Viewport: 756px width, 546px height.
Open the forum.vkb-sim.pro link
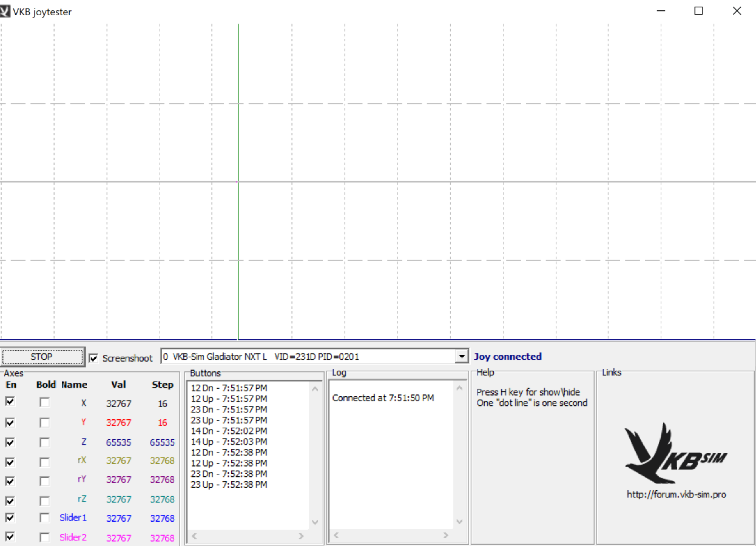(x=676, y=494)
